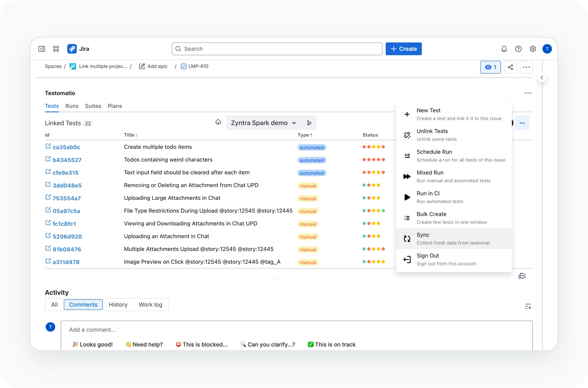The height and width of the screenshot is (388, 588).
Task: Click Sync menu item
Action: pyautogui.click(x=454, y=239)
